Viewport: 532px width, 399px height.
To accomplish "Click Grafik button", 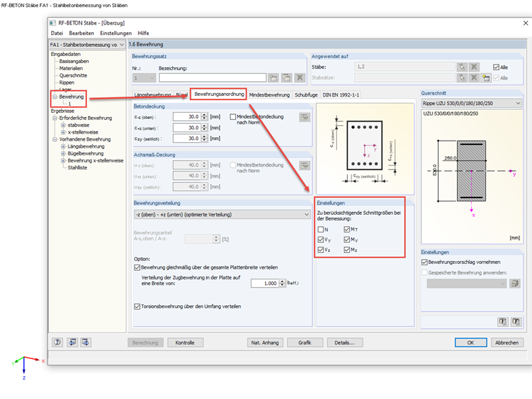I will (304, 343).
